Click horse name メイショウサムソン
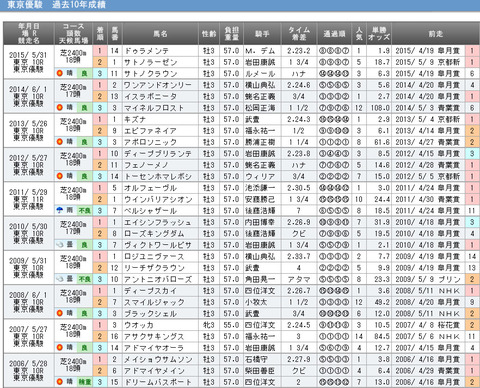This screenshot has width=480, height=388. 158,359
